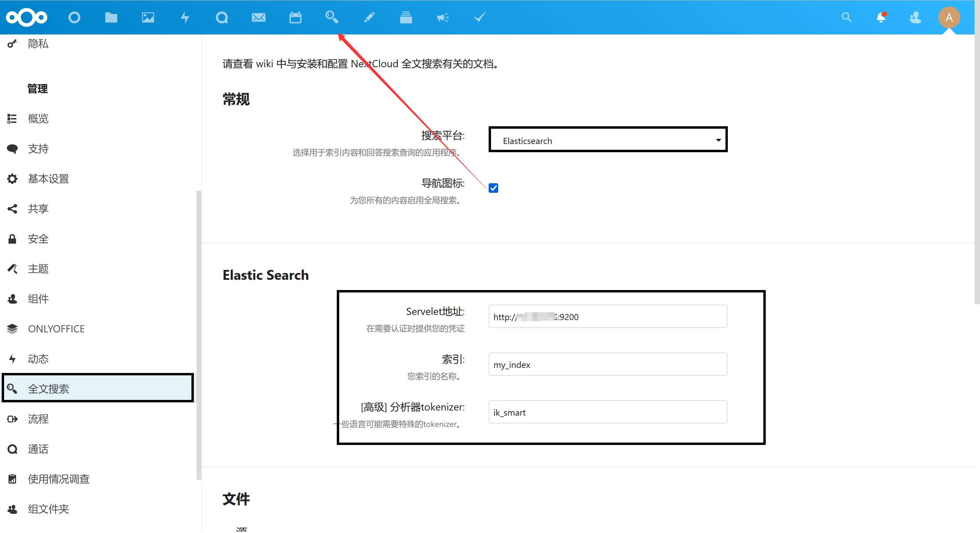Open the Tasks app
This screenshot has width=980, height=533.
pyautogui.click(x=479, y=17)
